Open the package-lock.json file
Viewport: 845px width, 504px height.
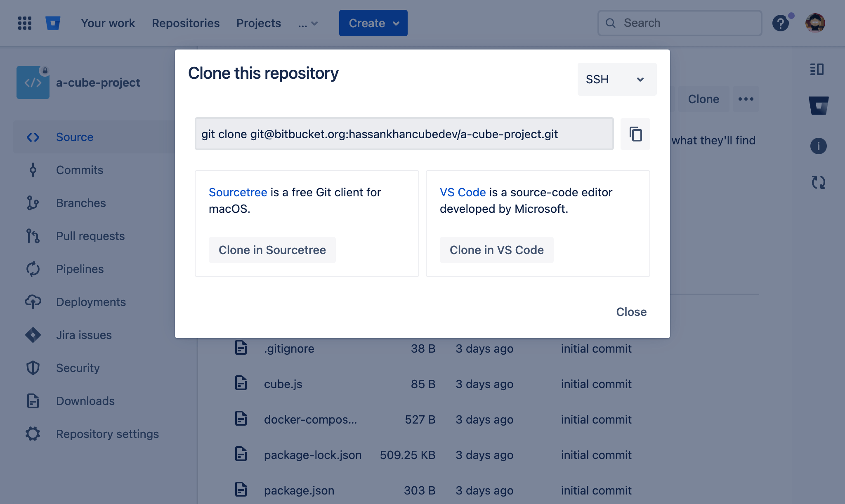313,455
